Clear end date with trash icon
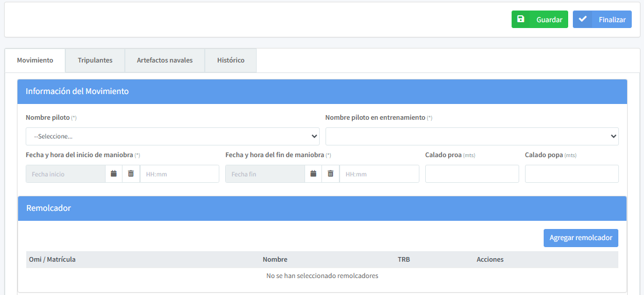This screenshot has height=295, width=644. (330, 174)
